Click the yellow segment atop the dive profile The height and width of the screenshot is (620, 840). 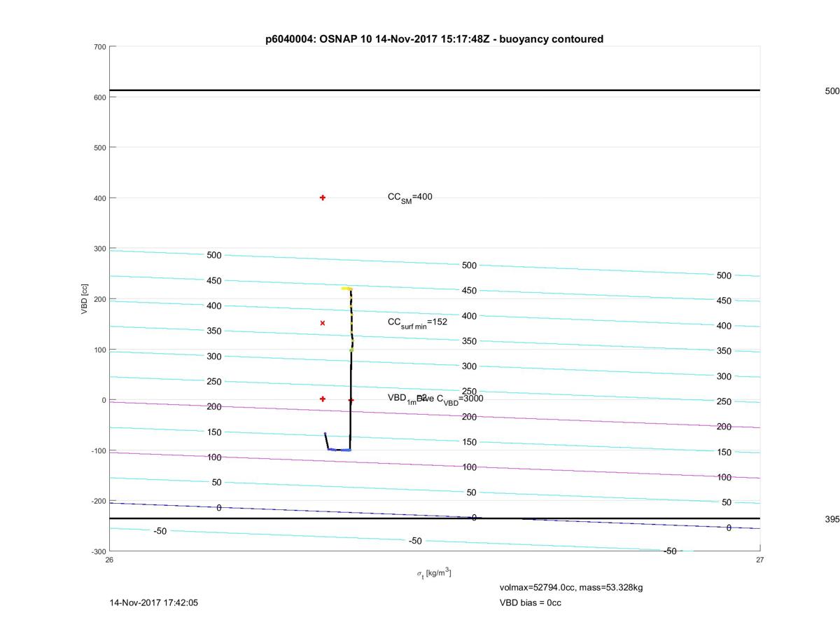(x=346, y=288)
